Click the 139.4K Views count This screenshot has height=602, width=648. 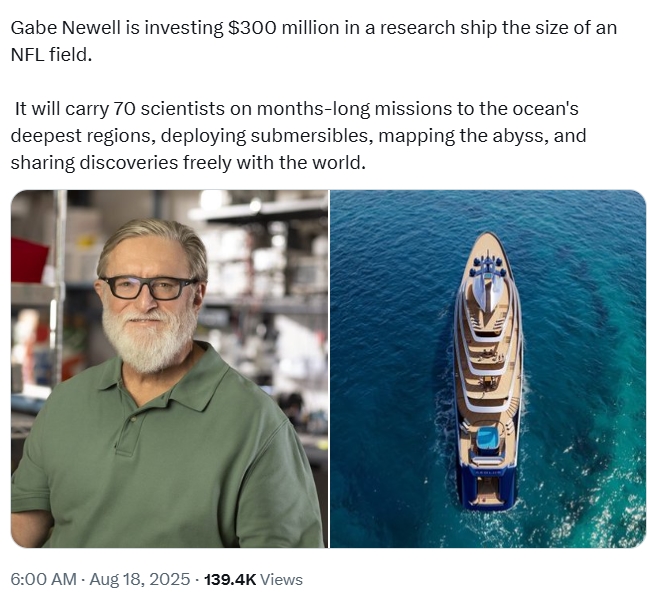pos(253,579)
